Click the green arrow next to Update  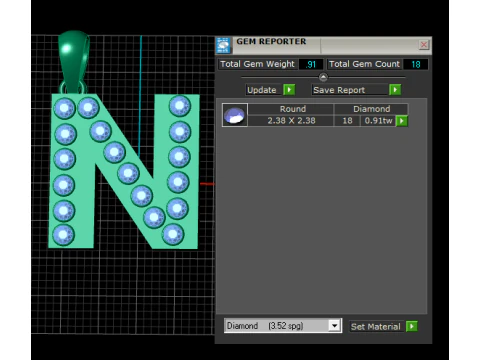pyautogui.click(x=289, y=90)
